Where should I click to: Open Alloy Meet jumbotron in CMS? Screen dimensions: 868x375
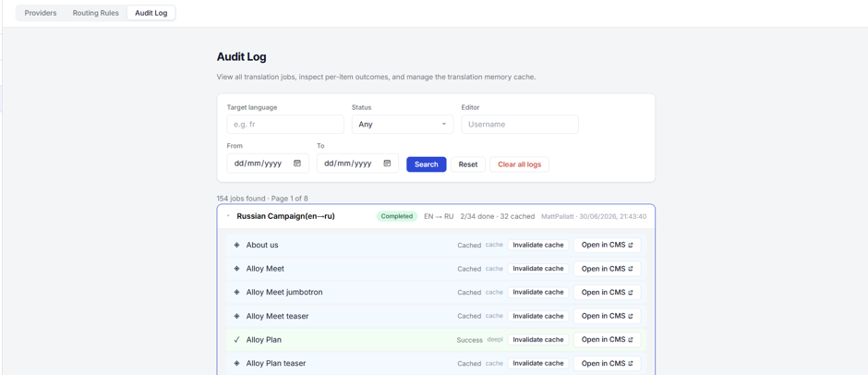pyautogui.click(x=607, y=292)
